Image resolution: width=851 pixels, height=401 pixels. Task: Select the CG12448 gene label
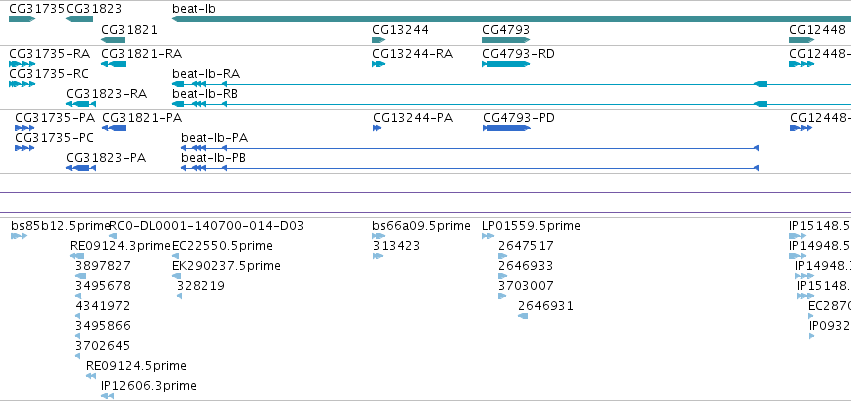tap(817, 30)
